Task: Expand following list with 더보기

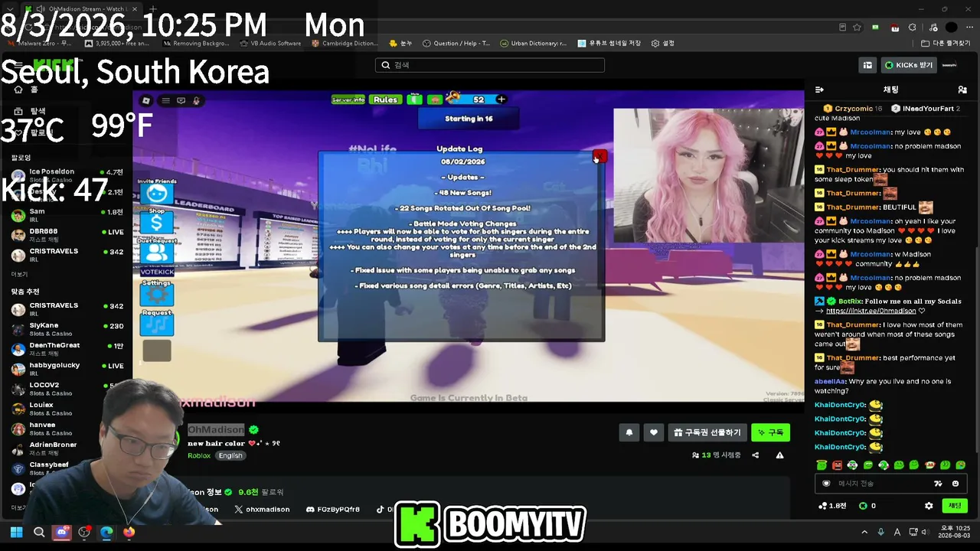Action: [x=19, y=274]
